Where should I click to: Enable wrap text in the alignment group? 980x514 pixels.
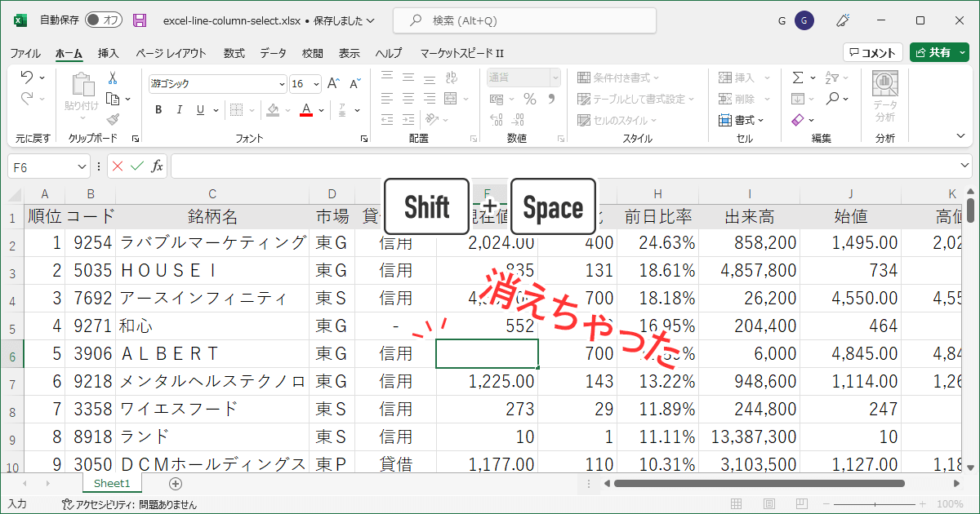(452, 78)
